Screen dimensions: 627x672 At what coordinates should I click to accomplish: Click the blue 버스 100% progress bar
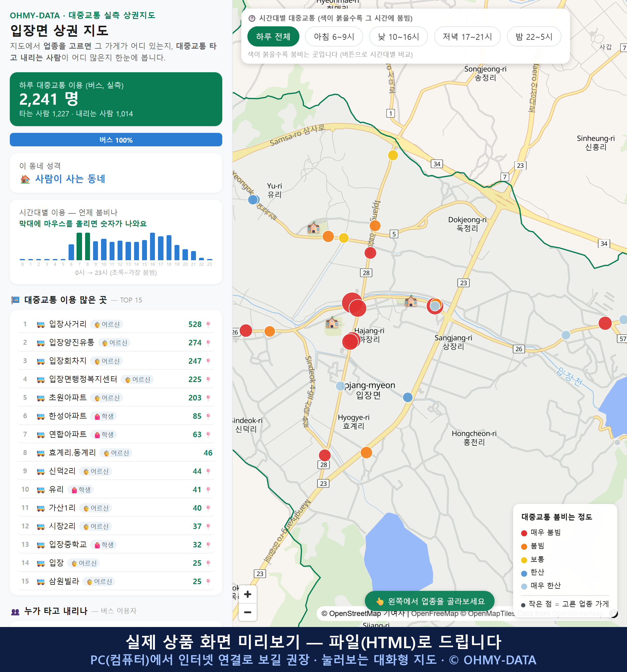tap(116, 140)
